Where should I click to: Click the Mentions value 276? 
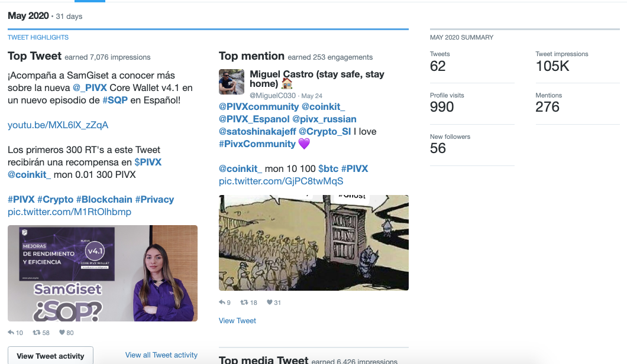pyautogui.click(x=547, y=107)
